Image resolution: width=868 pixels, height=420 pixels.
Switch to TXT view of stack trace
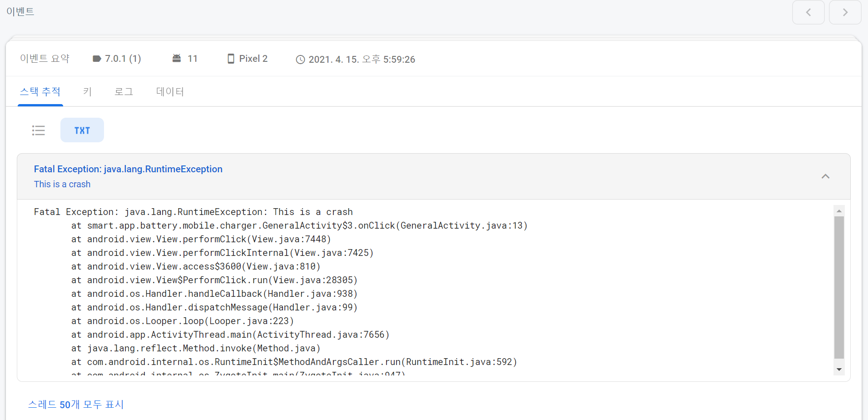click(82, 130)
